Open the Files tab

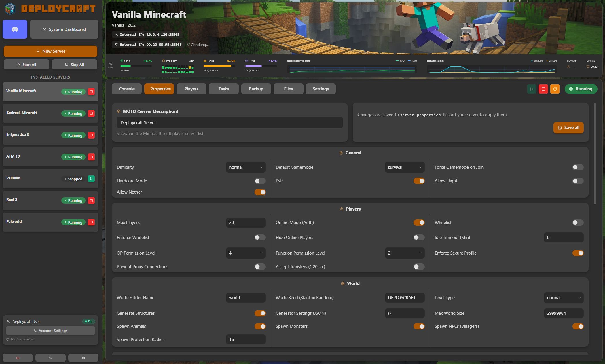coord(288,89)
